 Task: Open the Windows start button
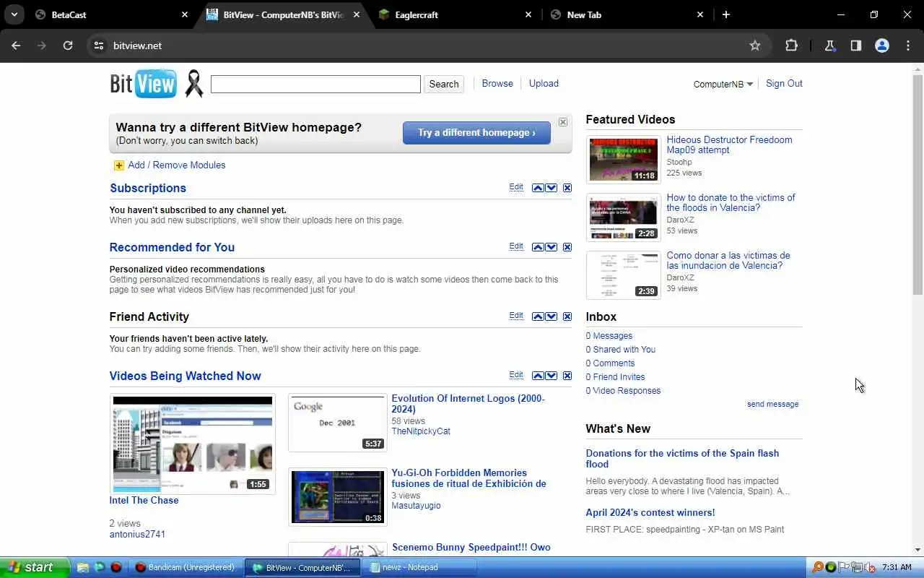(35, 567)
